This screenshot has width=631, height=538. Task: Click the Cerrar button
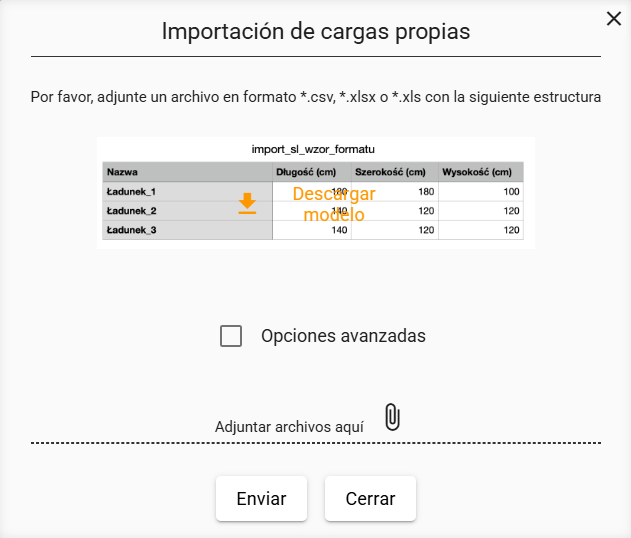point(370,499)
